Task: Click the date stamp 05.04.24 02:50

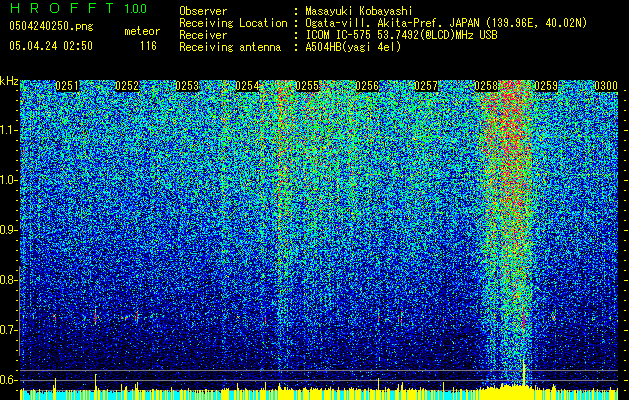Action: [x=51, y=46]
